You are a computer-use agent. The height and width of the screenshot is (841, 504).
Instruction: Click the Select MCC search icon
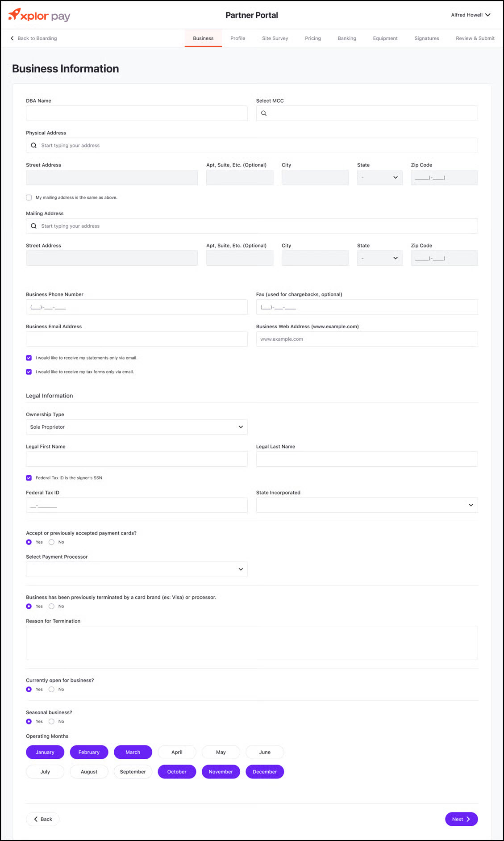coord(264,113)
